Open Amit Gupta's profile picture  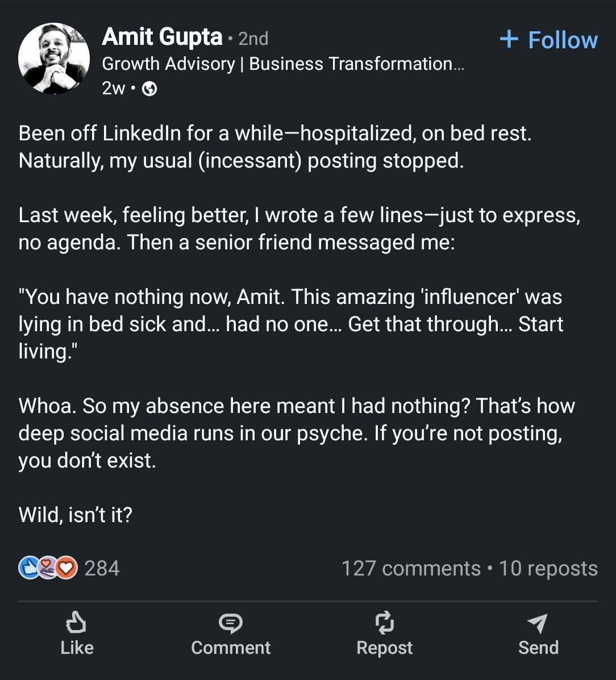pyautogui.click(x=54, y=59)
